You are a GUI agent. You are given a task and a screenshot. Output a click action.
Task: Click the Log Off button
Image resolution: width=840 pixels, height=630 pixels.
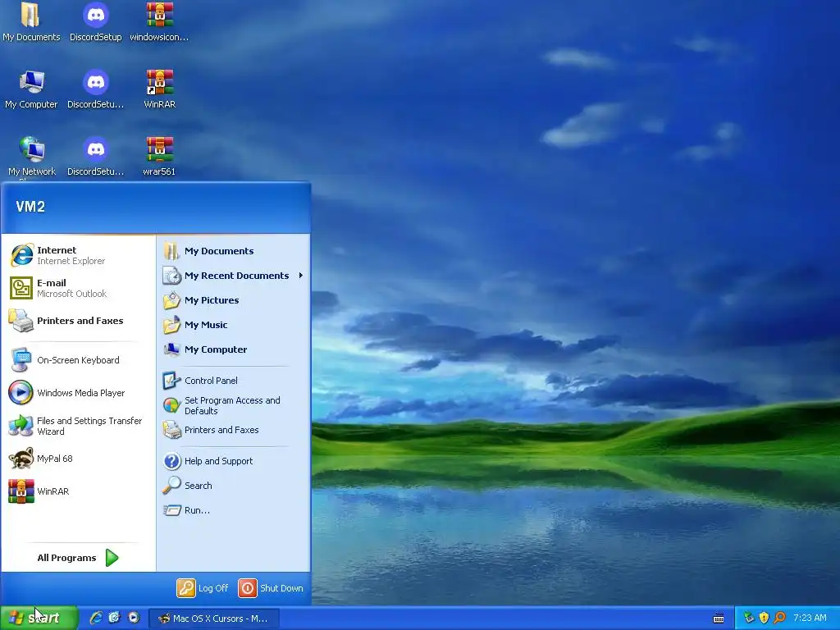[x=203, y=588]
